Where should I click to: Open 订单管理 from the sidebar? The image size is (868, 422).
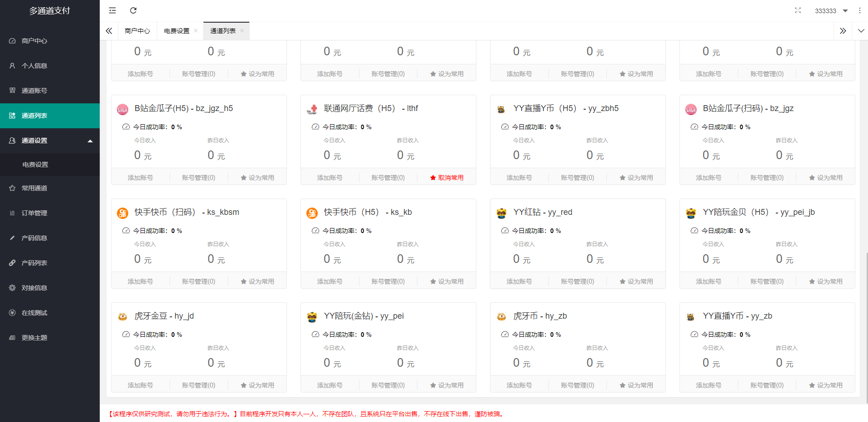pos(33,213)
